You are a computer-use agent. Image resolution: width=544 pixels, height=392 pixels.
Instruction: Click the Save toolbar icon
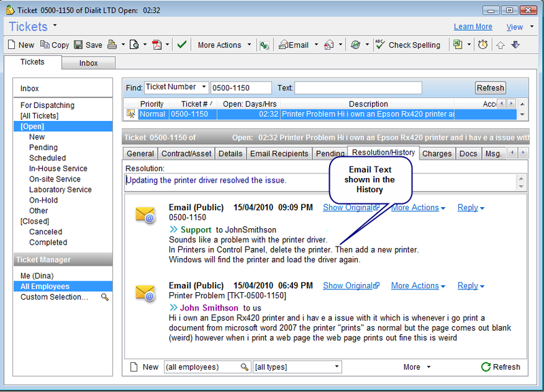tap(78, 45)
